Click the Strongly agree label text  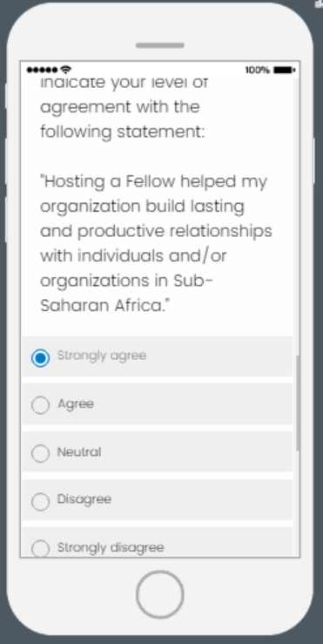tap(102, 356)
